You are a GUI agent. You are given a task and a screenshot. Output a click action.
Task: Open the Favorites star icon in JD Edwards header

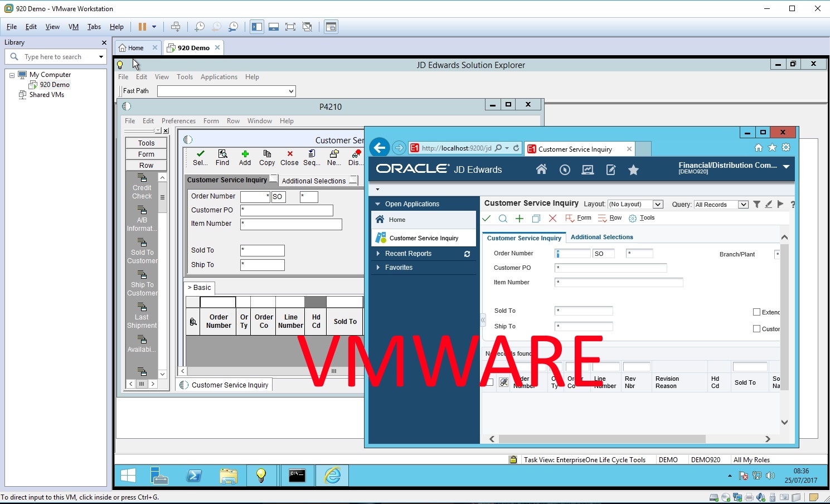click(633, 170)
